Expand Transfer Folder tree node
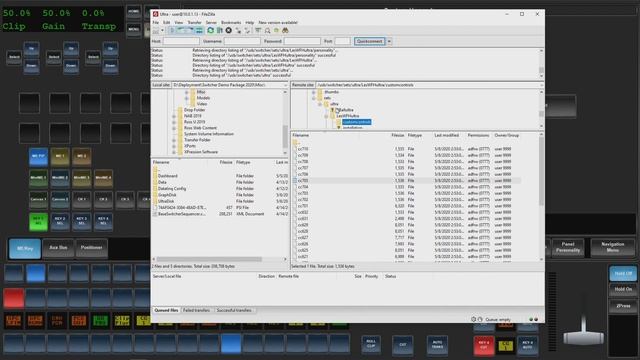Image resolution: width=640 pixels, height=360 pixels. click(174, 140)
